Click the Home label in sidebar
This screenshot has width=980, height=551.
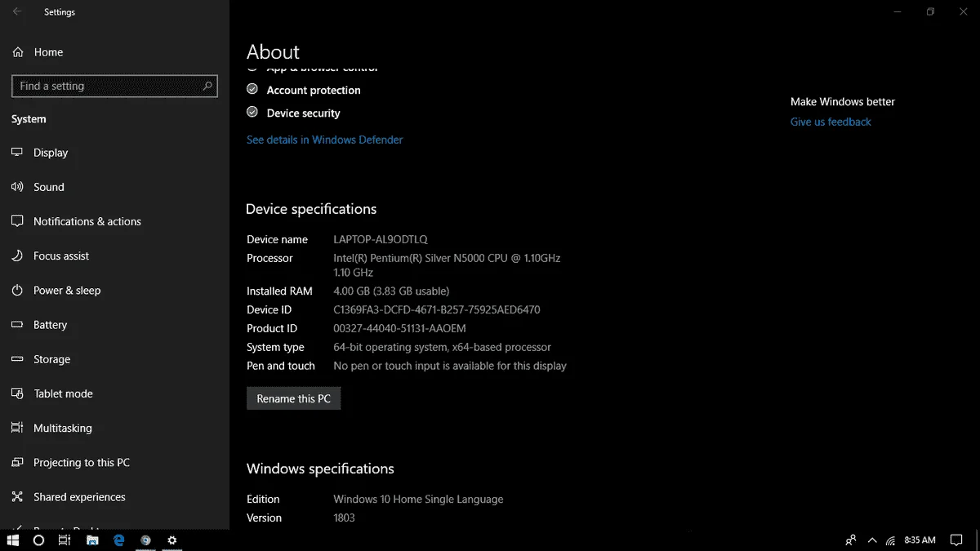point(48,52)
